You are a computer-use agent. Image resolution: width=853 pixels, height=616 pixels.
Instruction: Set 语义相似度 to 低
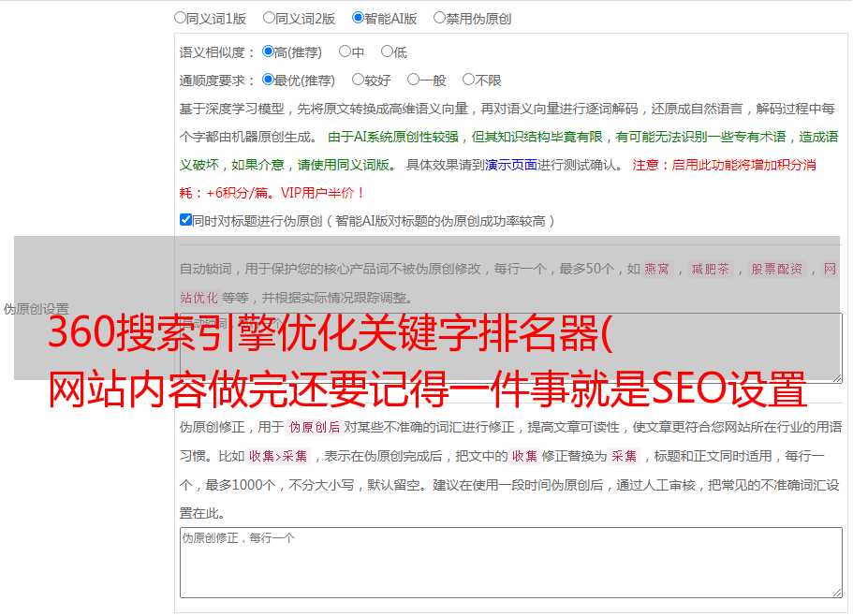tap(387, 51)
